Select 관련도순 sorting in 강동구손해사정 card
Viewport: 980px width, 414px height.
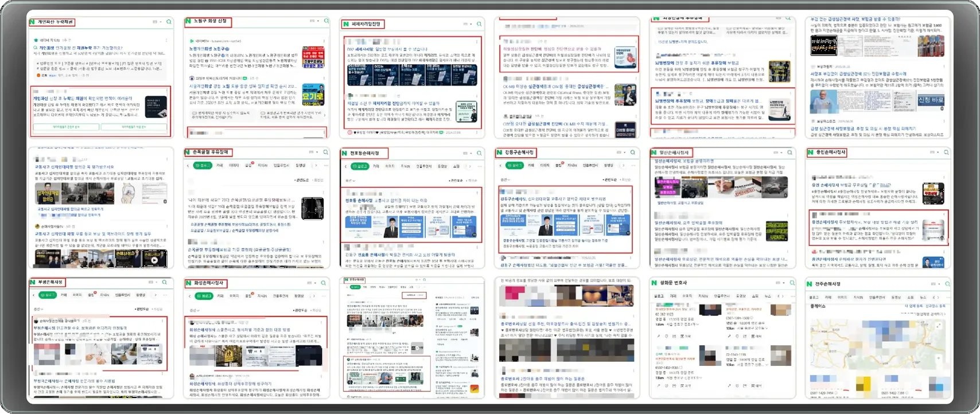click(611, 180)
